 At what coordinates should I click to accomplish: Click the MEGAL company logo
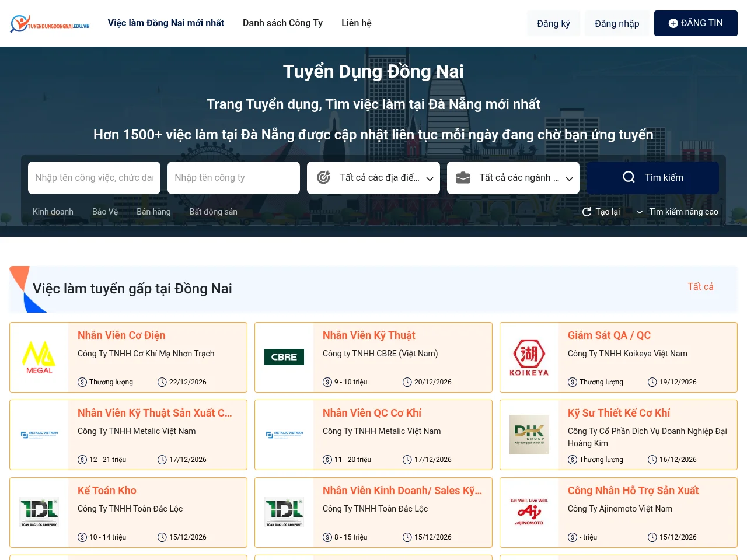39,357
